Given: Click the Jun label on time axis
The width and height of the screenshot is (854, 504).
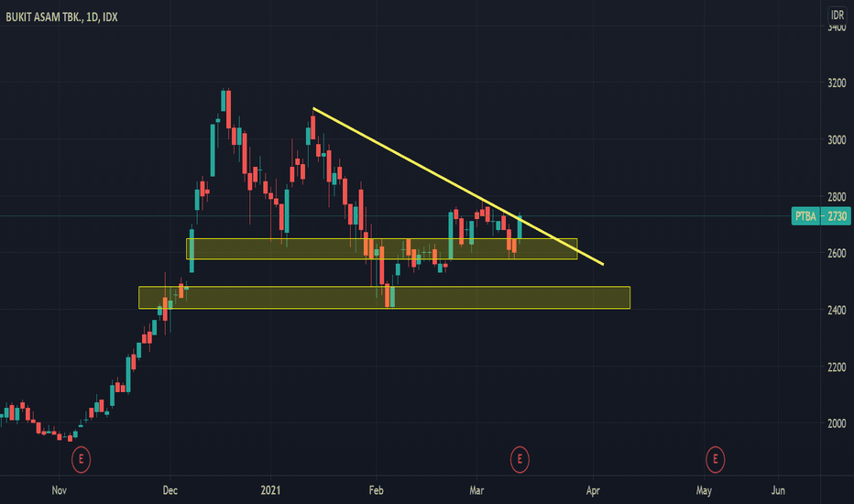Looking at the screenshot, I should 778,490.
